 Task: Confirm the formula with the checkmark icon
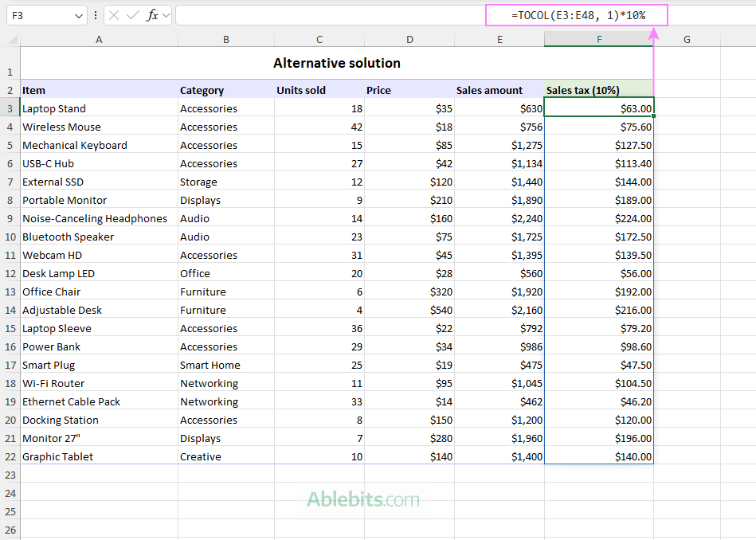coord(132,15)
